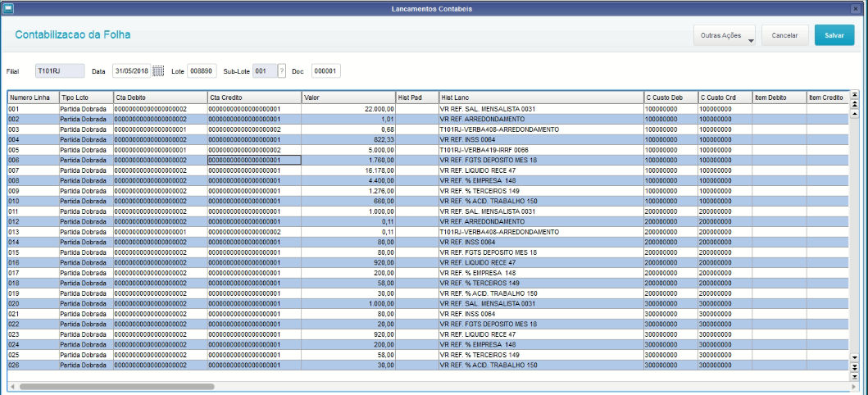Click the Sub-Lote field 001
868x395 pixels.
point(265,70)
